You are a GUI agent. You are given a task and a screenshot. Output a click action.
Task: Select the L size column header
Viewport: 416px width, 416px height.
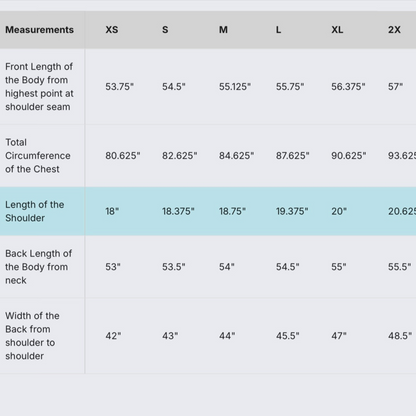(278, 30)
